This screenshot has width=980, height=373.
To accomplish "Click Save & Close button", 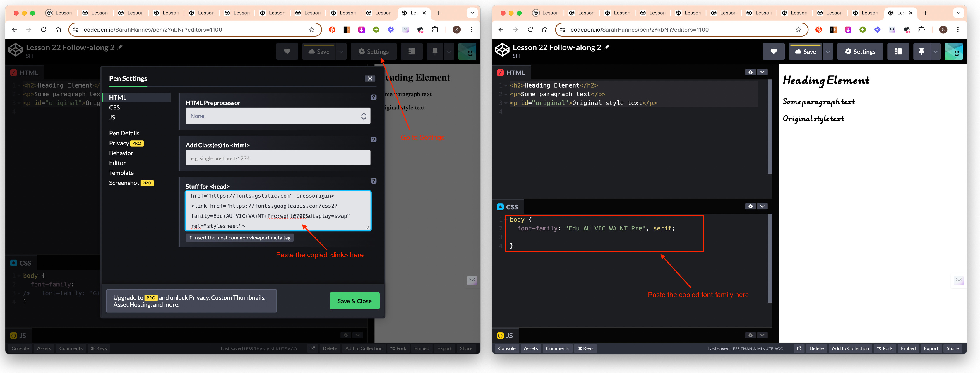I will coord(354,301).
